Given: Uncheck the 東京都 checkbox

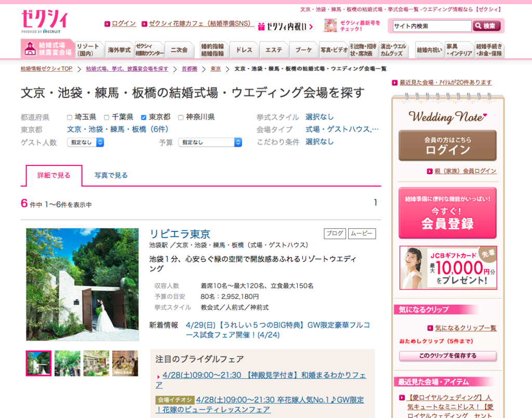Looking at the screenshot, I should (143, 117).
